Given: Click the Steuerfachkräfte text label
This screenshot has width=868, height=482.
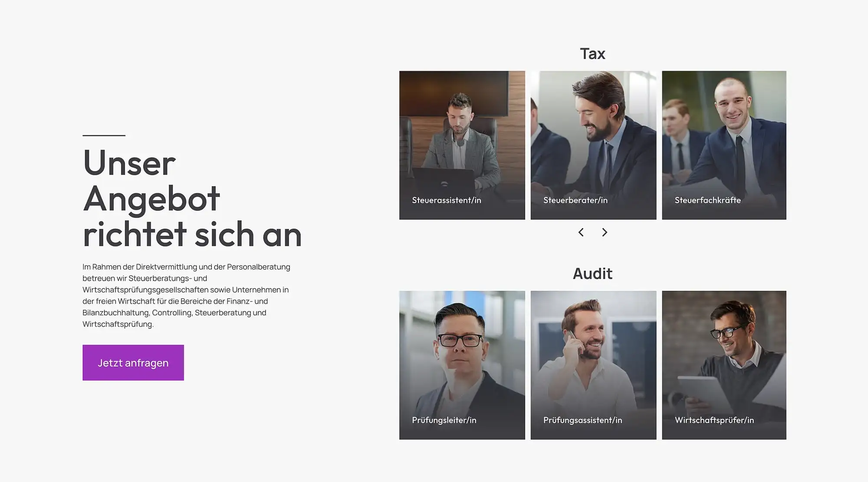Looking at the screenshot, I should [708, 200].
